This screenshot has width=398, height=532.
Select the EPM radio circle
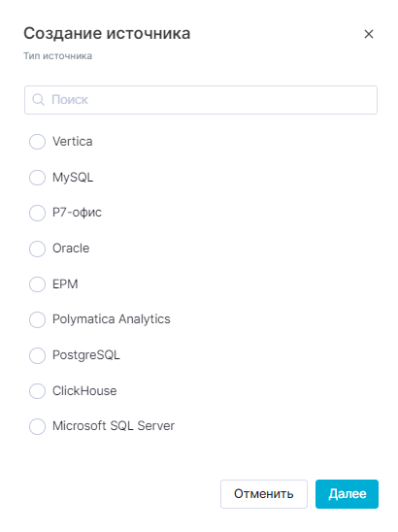pyautogui.click(x=37, y=284)
